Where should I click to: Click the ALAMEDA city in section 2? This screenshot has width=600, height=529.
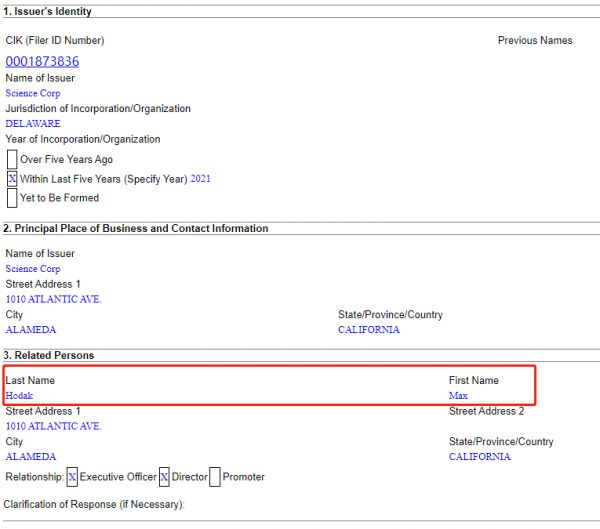click(x=31, y=330)
